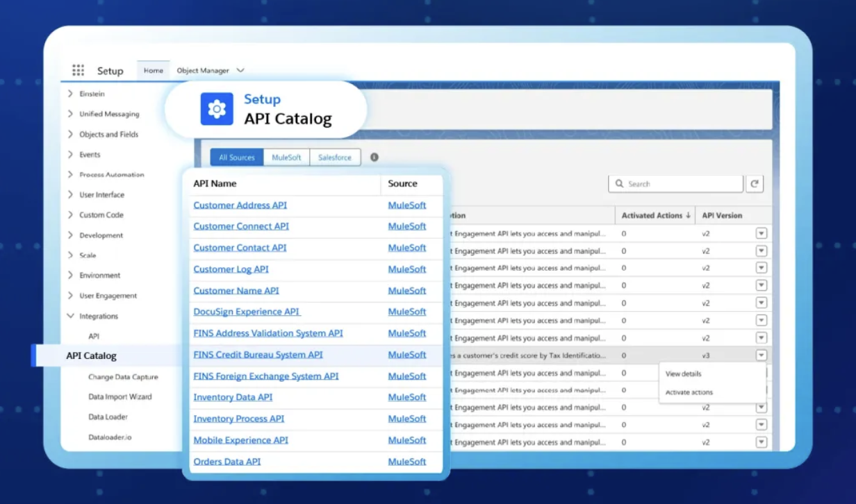Expand the User Interface section
This screenshot has width=856, height=504.
click(x=70, y=194)
